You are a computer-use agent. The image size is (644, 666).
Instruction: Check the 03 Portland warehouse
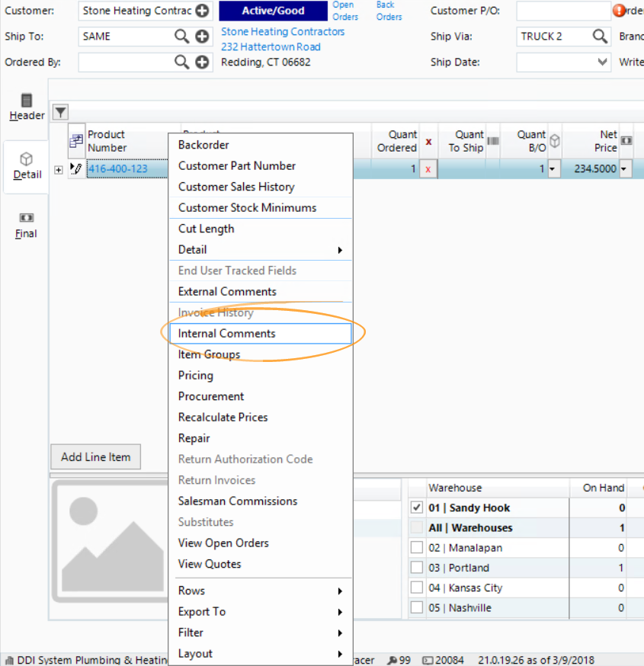[415, 567]
